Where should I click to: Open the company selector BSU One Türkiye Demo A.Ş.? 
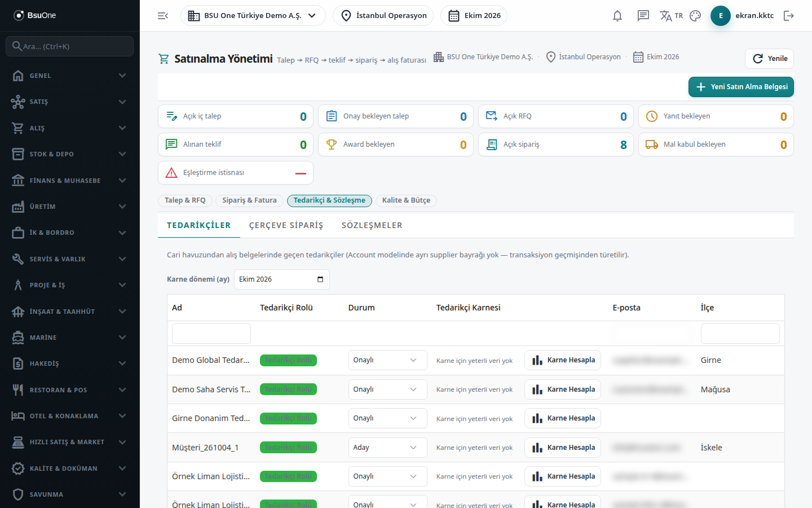(x=253, y=16)
